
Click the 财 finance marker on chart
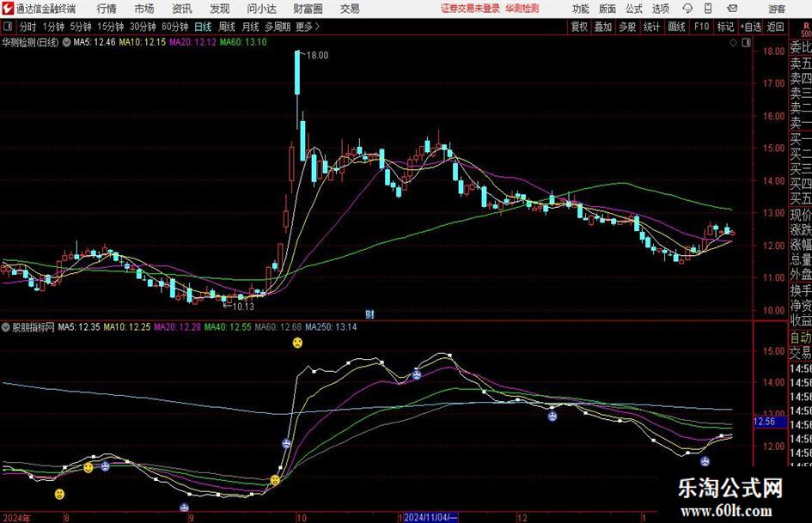pyautogui.click(x=369, y=314)
